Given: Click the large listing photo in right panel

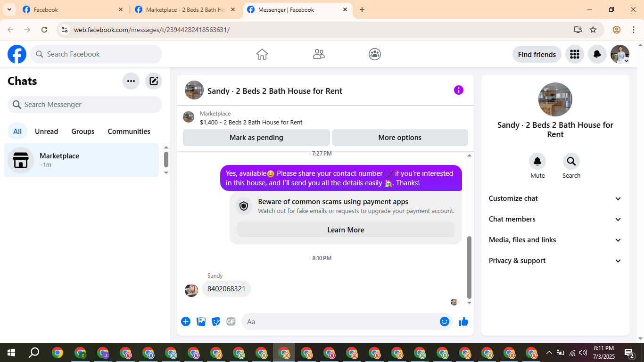Looking at the screenshot, I should [x=555, y=99].
